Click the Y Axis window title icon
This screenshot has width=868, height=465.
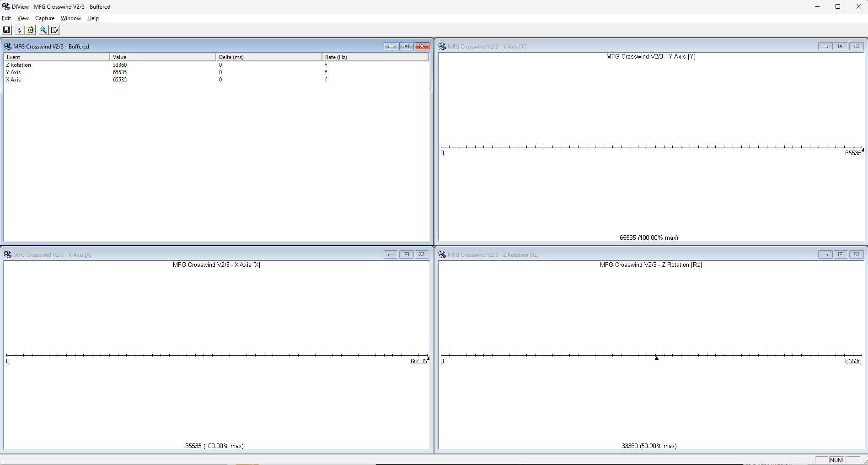click(442, 46)
